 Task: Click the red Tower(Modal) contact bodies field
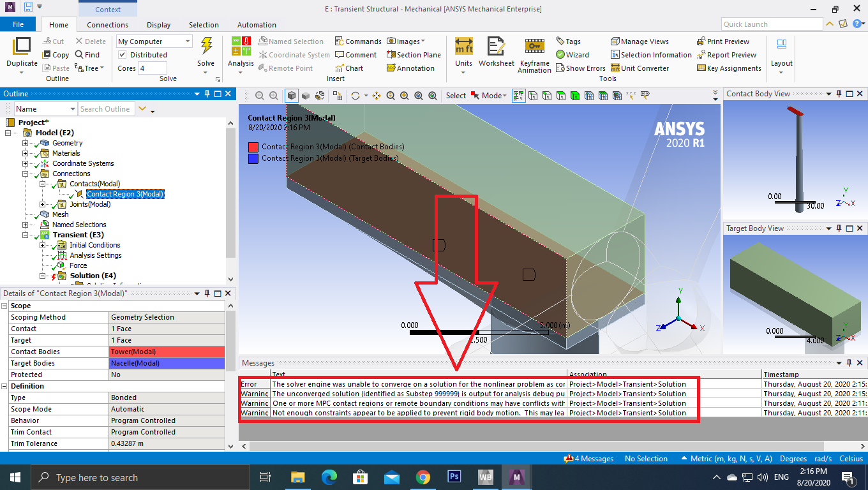(167, 352)
